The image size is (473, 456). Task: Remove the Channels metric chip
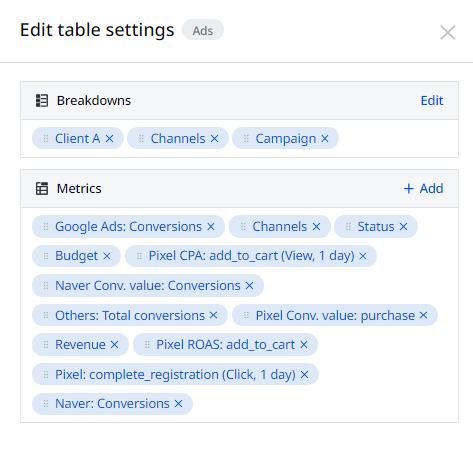tap(316, 227)
